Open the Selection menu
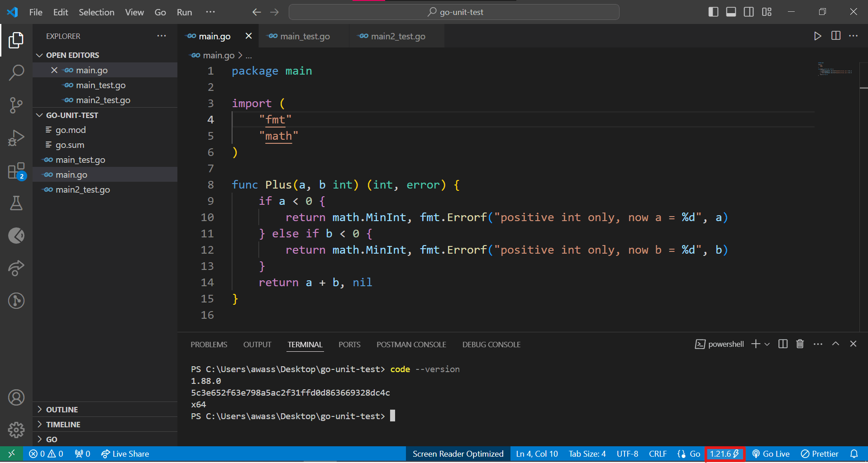 [96, 12]
